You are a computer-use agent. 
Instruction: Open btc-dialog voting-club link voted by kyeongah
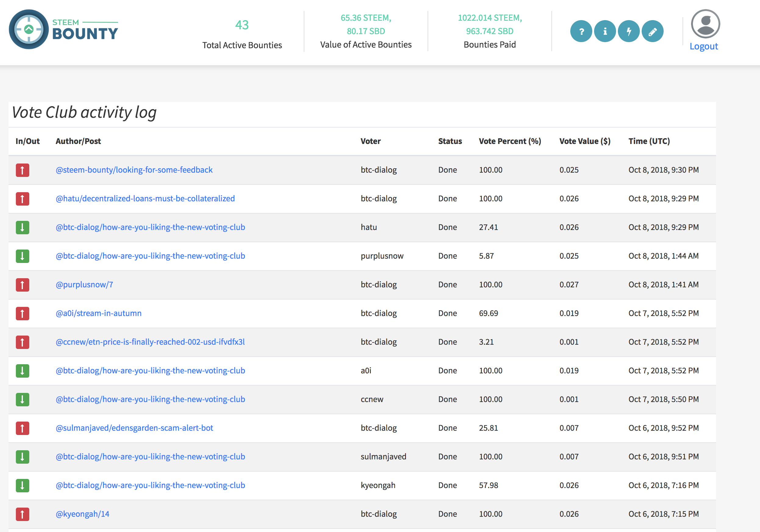click(150, 485)
